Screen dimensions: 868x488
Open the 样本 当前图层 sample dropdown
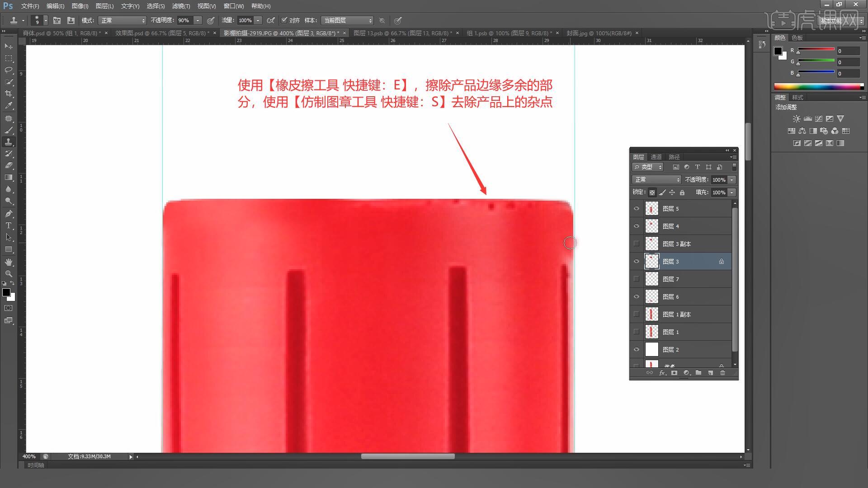[x=347, y=20]
